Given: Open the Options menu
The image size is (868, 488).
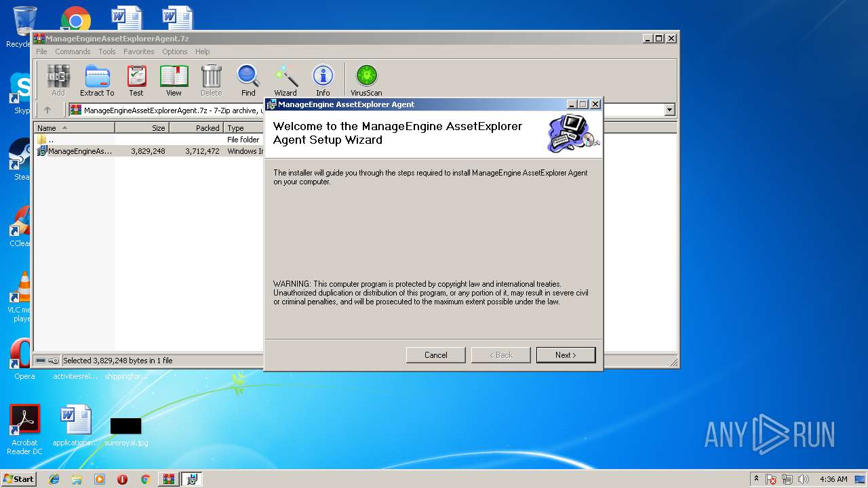Looking at the screenshot, I should tap(174, 52).
